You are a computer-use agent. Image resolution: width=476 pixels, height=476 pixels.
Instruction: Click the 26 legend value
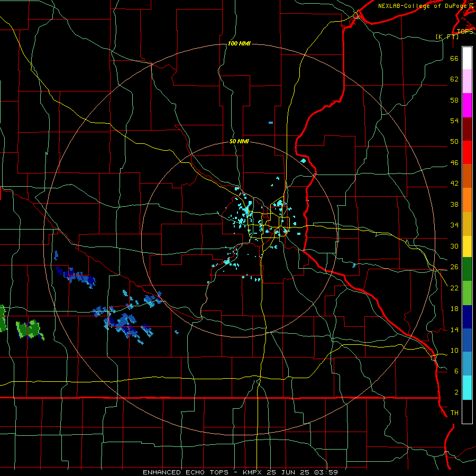(454, 267)
